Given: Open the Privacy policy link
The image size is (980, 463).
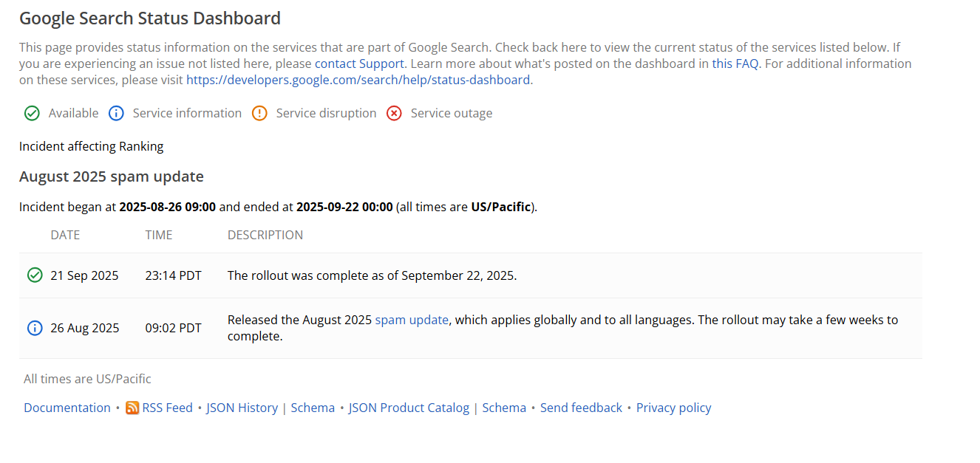Looking at the screenshot, I should tap(673, 408).
